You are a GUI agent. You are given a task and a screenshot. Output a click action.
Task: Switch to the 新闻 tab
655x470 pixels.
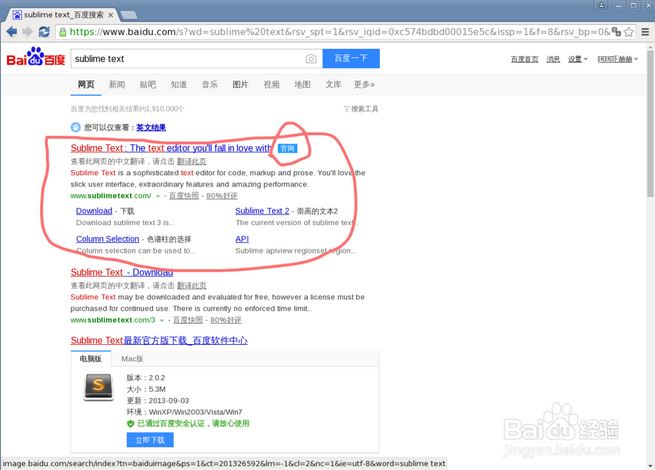(x=117, y=84)
